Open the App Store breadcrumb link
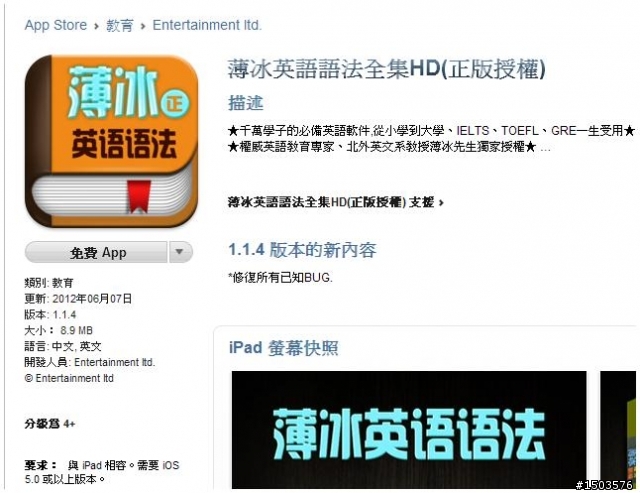 tap(56, 25)
